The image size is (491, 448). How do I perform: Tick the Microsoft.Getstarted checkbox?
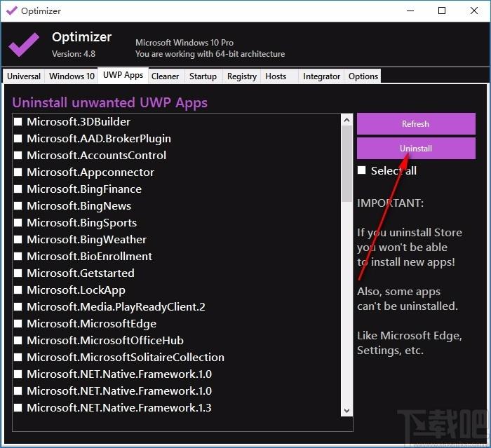tap(18, 273)
